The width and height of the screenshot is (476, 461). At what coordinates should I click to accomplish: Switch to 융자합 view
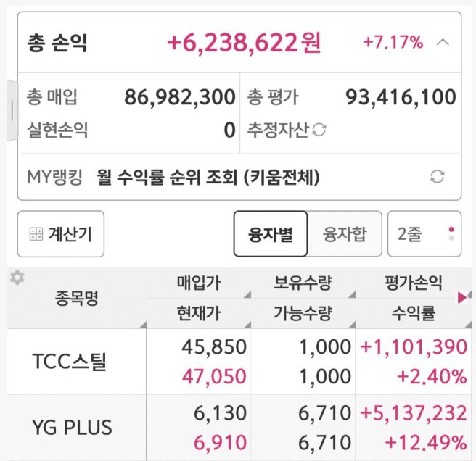point(345,234)
